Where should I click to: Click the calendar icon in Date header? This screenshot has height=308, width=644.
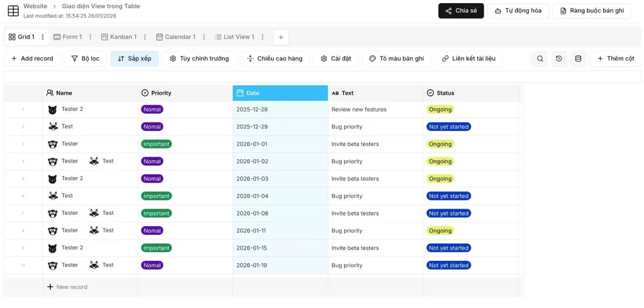coord(240,93)
